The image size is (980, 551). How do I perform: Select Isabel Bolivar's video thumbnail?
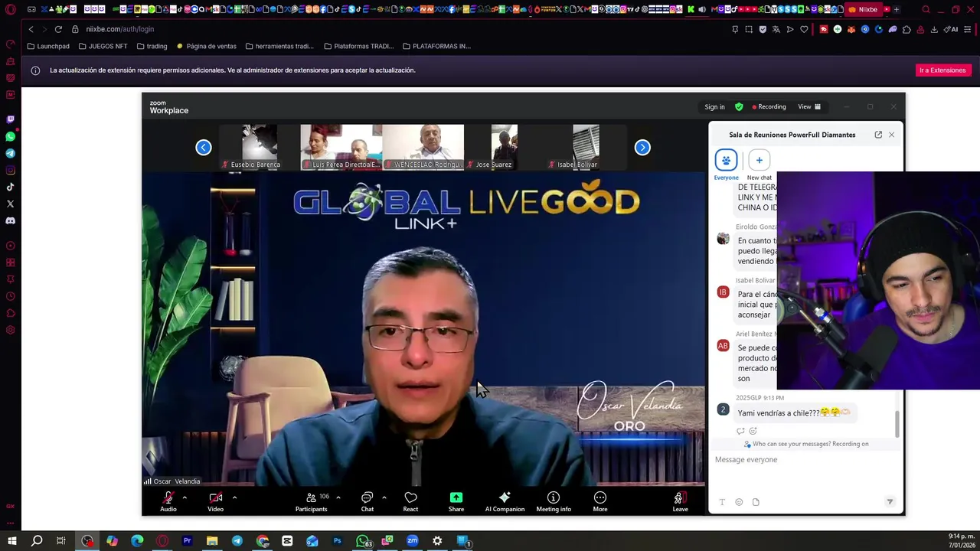586,147
